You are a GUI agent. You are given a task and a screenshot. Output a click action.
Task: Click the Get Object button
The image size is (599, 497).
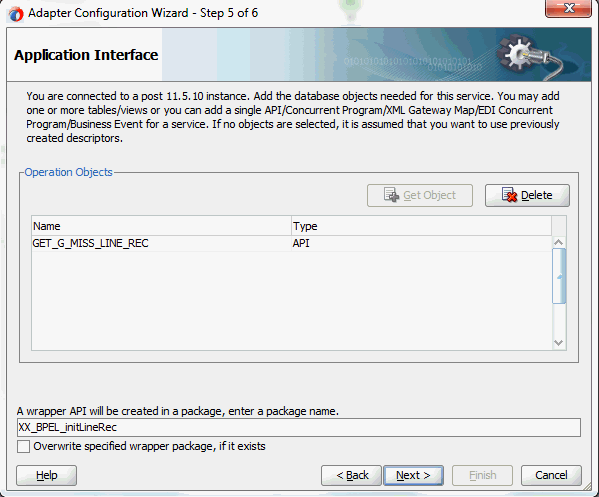coord(419,195)
